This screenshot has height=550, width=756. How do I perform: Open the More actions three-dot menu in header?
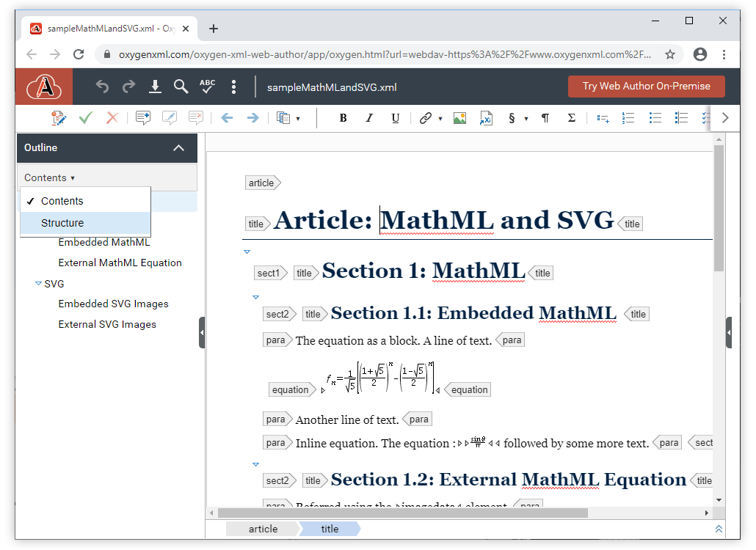pyautogui.click(x=234, y=87)
